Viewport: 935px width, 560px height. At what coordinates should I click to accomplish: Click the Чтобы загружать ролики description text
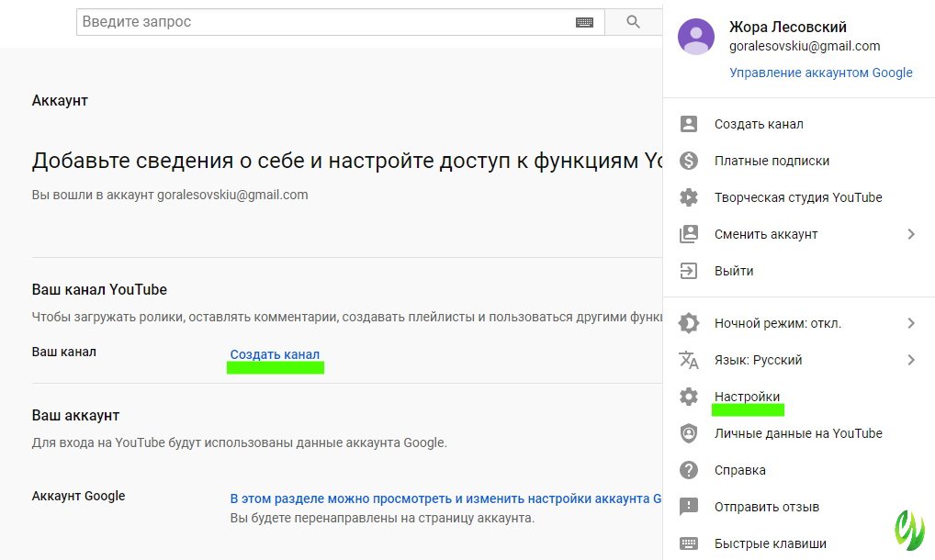click(346, 317)
